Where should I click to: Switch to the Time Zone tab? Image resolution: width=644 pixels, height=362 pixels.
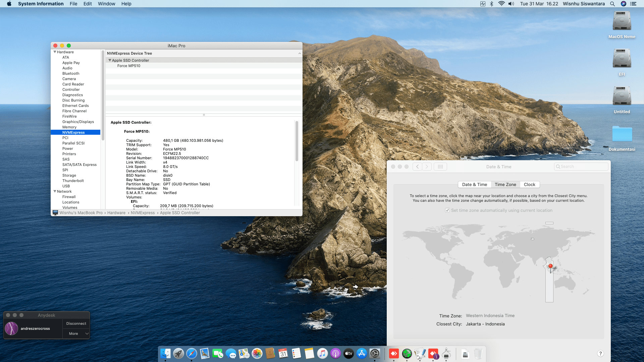point(505,184)
